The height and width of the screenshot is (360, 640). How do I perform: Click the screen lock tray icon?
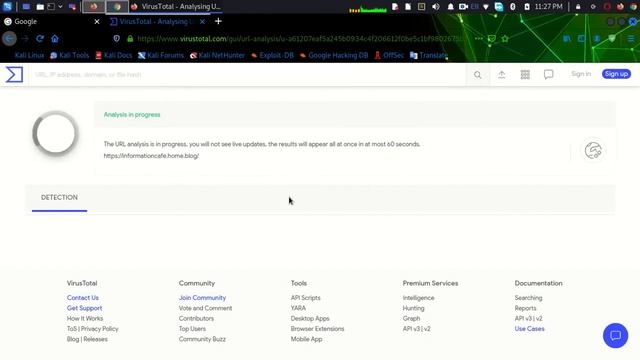(x=578, y=7)
